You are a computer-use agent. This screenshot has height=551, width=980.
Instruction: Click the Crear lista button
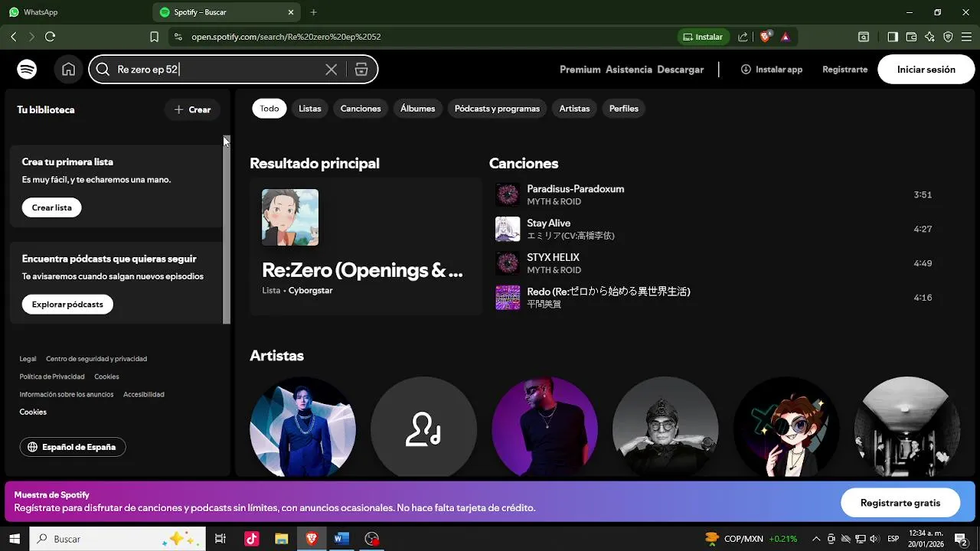point(52,207)
